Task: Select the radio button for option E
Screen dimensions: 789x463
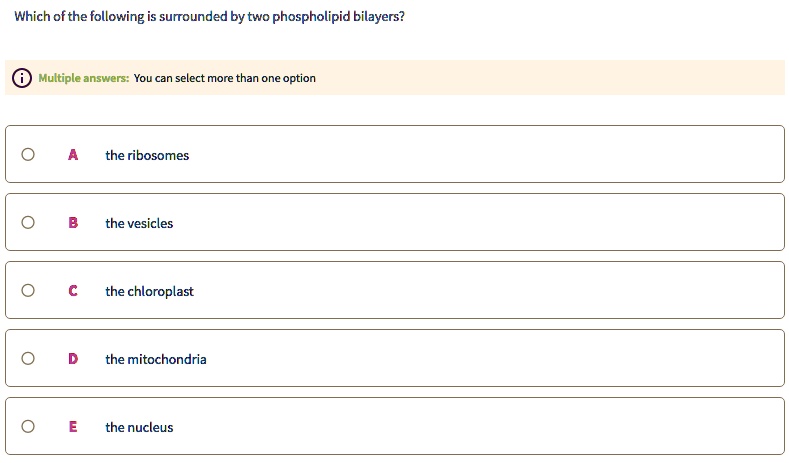Action: click(x=28, y=427)
